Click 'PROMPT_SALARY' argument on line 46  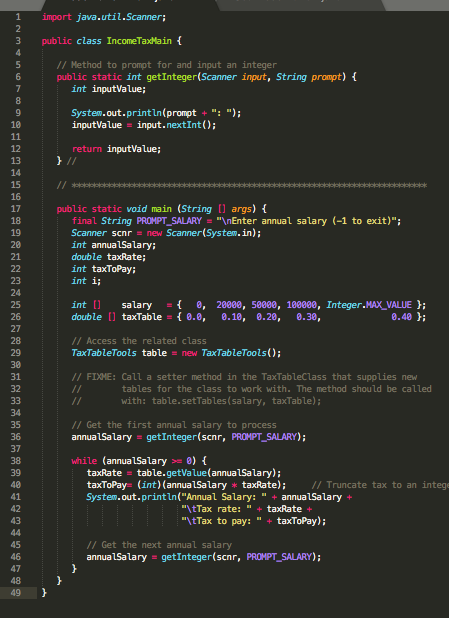coord(279,557)
